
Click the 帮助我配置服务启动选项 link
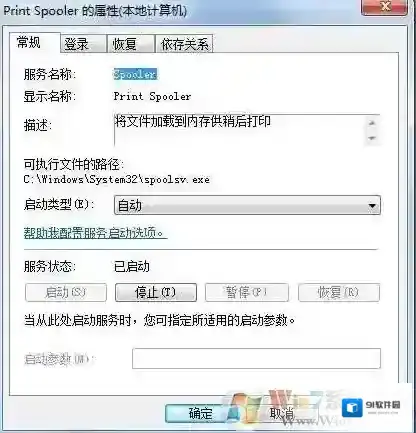[95, 233]
